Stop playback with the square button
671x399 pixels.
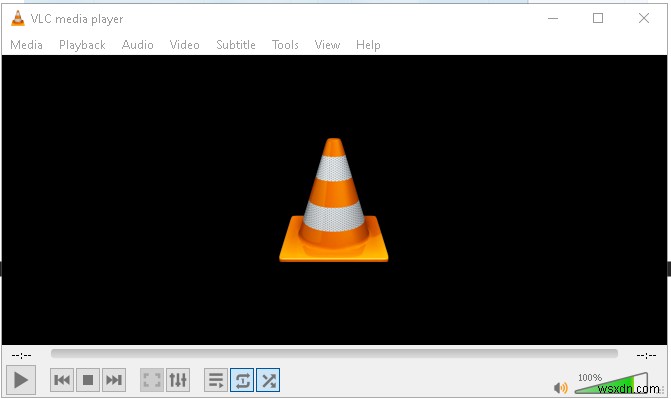tap(88, 380)
